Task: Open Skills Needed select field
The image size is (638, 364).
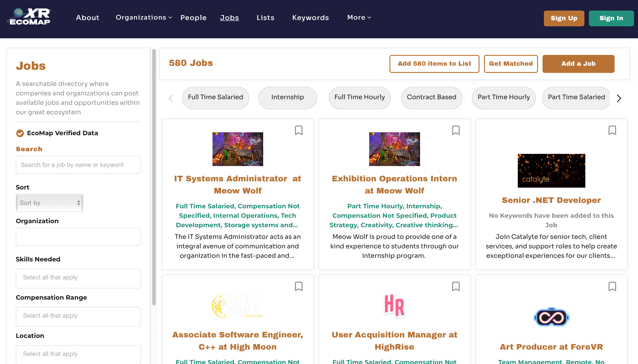Action: pos(78,278)
